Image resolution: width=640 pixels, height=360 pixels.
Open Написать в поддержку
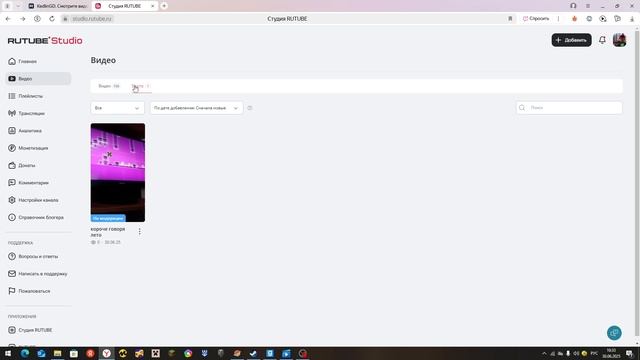[x=38, y=274]
